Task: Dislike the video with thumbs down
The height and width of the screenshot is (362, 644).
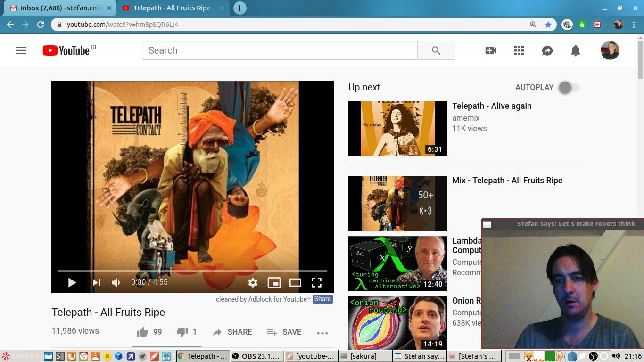Action: coord(182,332)
